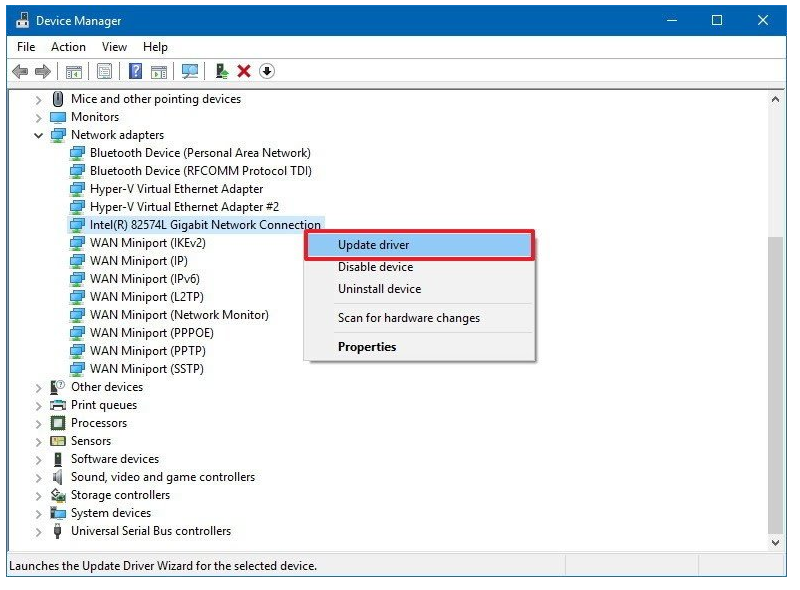The image size is (800, 590).
Task: Expand the Other devices category
Action: click(x=39, y=388)
